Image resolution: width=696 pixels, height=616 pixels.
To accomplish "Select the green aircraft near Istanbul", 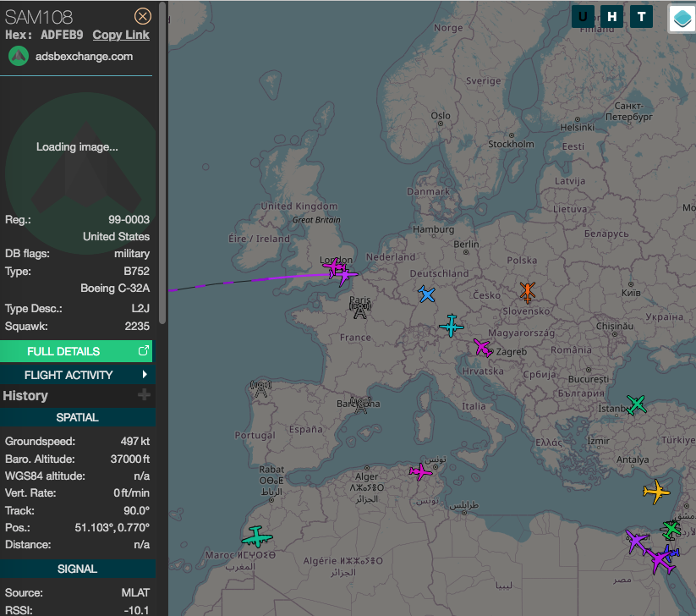I will [637, 404].
